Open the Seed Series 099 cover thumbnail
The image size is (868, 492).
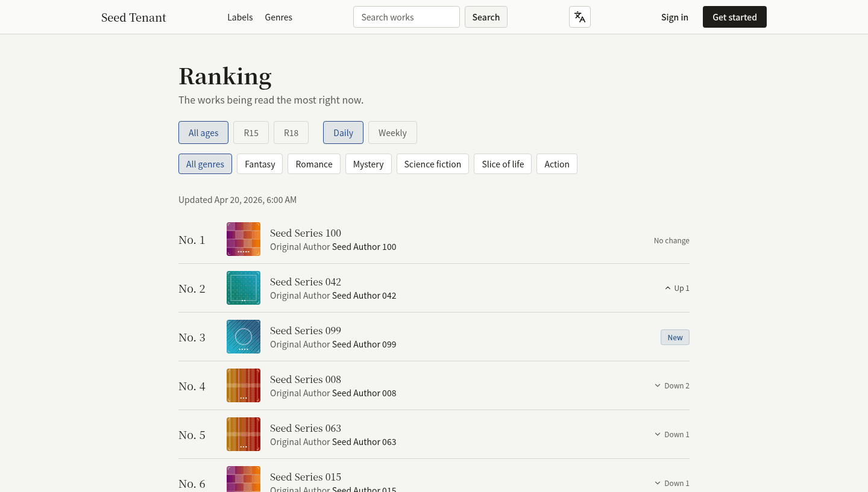pyautogui.click(x=244, y=337)
